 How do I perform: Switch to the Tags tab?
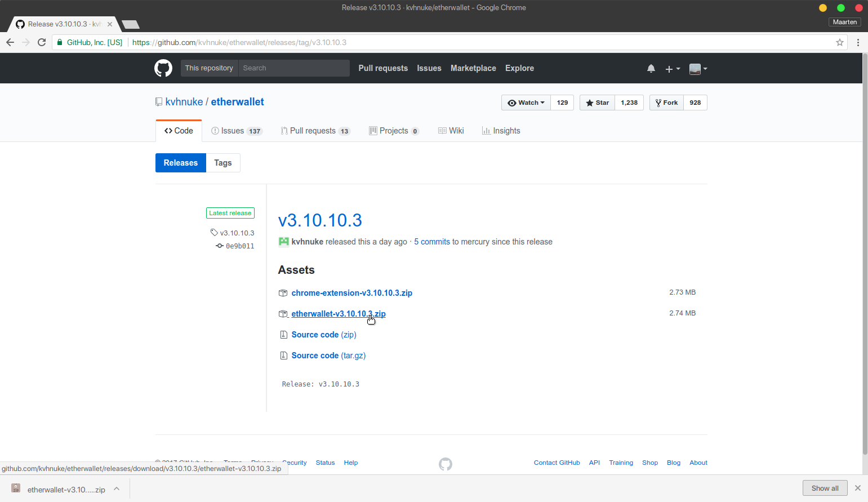(222, 163)
